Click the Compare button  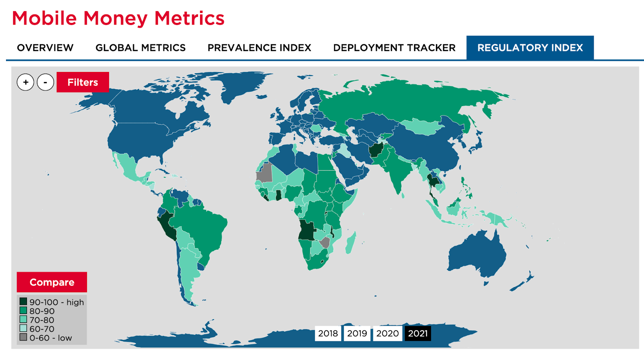pyautogui.click(x=52, y=282)
